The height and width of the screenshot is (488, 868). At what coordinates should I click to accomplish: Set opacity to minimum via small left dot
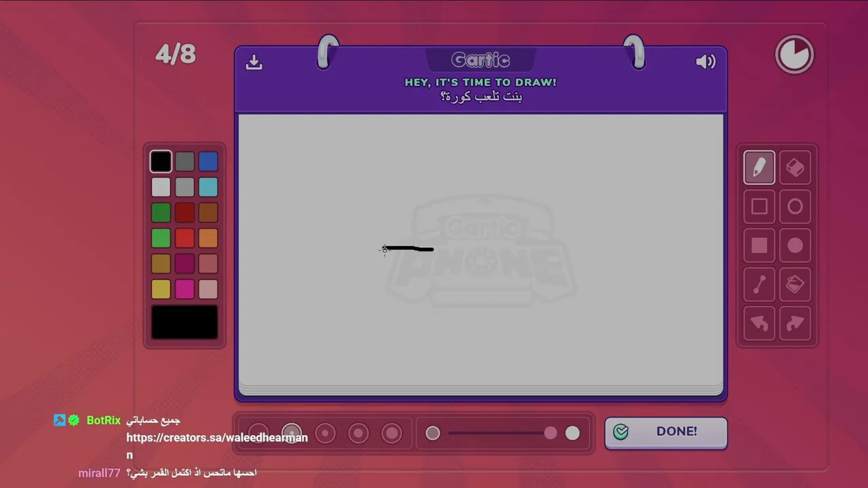[x=433, y=433]
